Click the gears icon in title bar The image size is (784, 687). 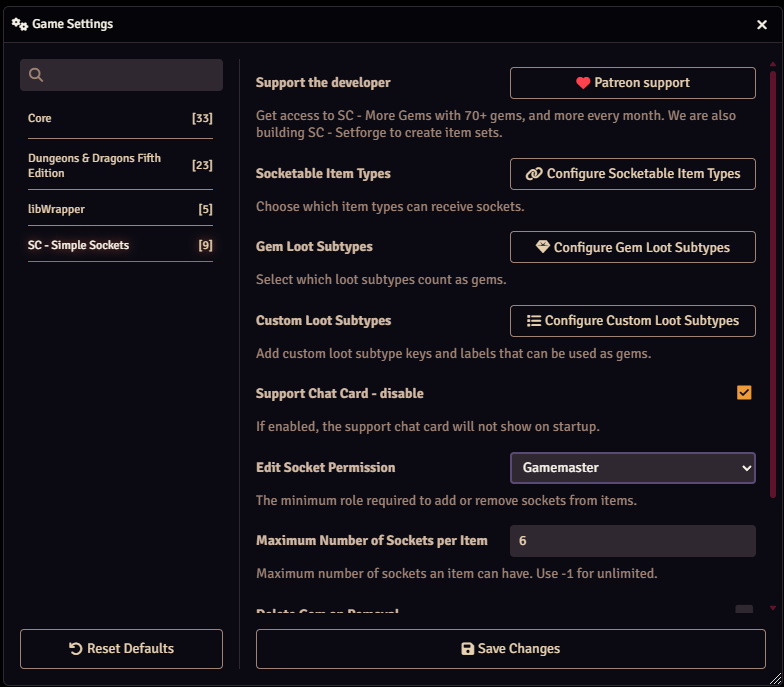click(19, 24)
